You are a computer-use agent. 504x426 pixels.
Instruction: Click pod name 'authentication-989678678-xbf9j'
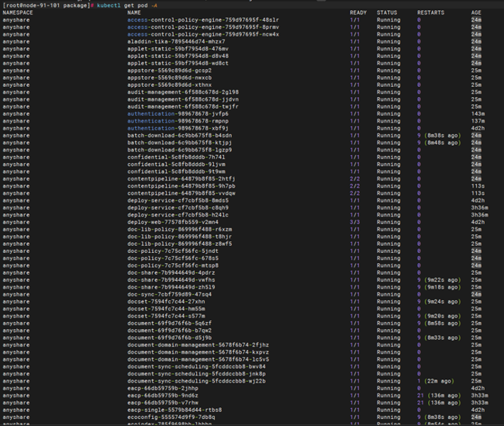(178, 128)
